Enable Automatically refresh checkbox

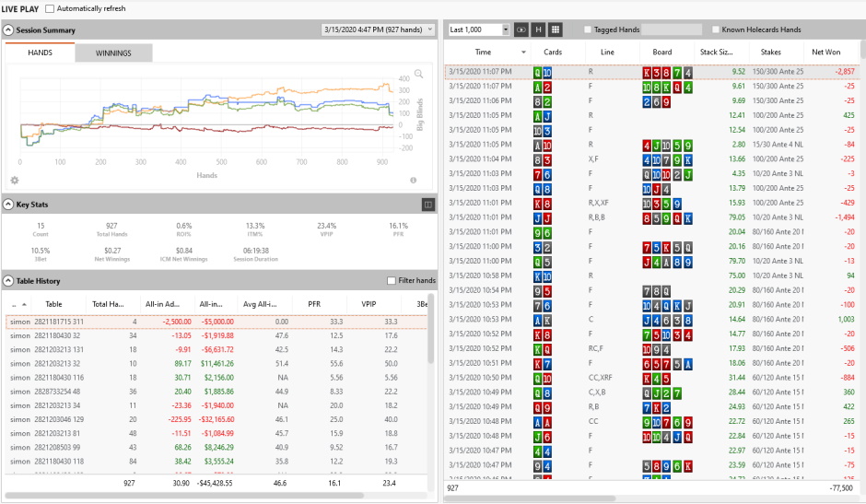pyautogui.click(x=50, y=9)
